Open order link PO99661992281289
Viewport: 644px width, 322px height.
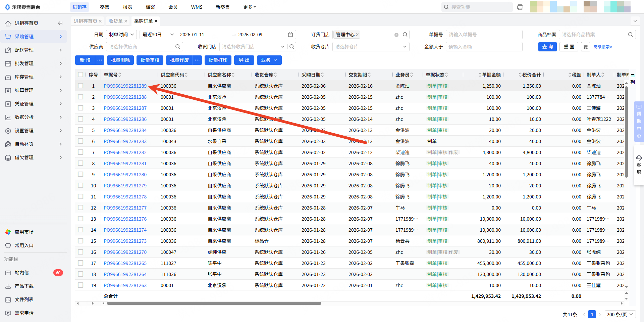tap(125, 86)
